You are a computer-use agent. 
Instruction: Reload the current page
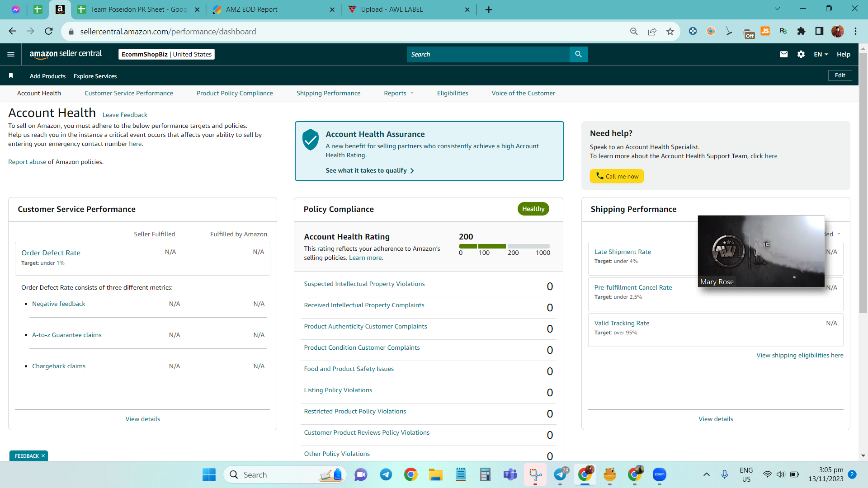click(x=49, y=31)
